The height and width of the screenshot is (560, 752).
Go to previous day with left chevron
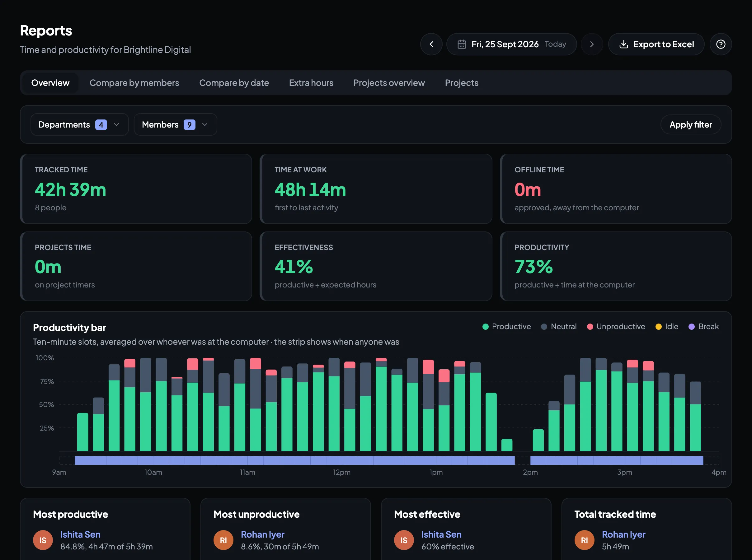pos(431,44)
